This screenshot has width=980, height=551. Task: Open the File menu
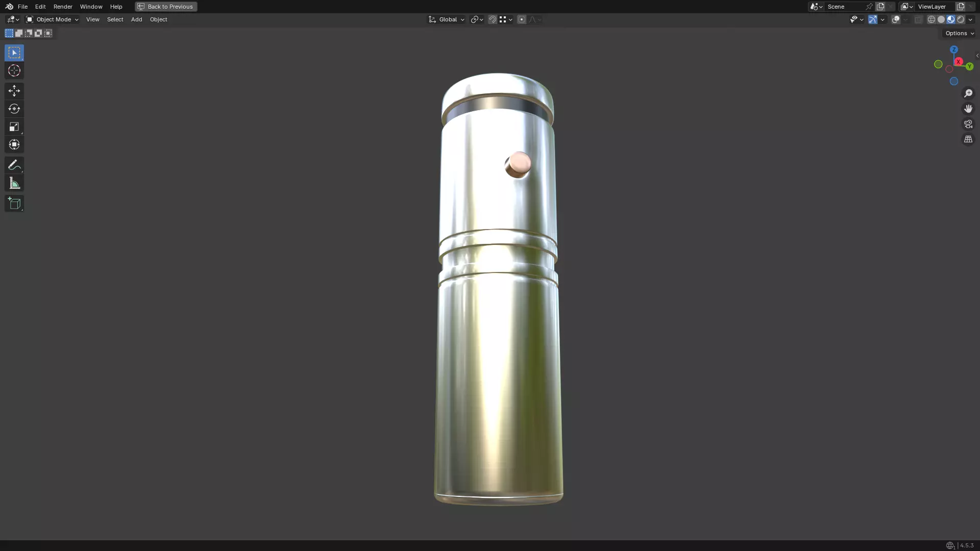22,7
